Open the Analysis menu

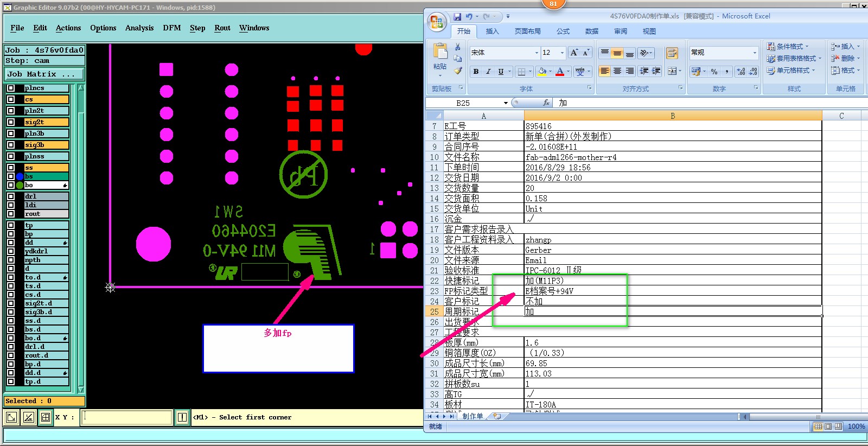[x=139, y=28]
